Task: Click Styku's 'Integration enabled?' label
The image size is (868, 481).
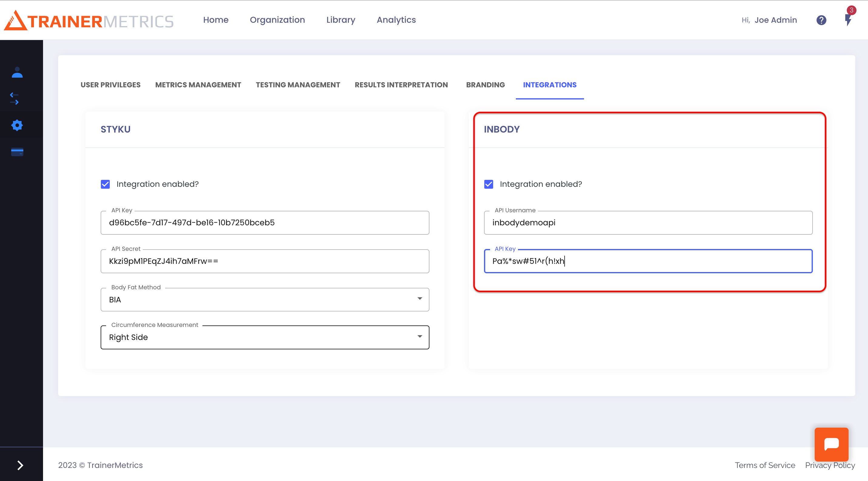Action: coord(157,184)
